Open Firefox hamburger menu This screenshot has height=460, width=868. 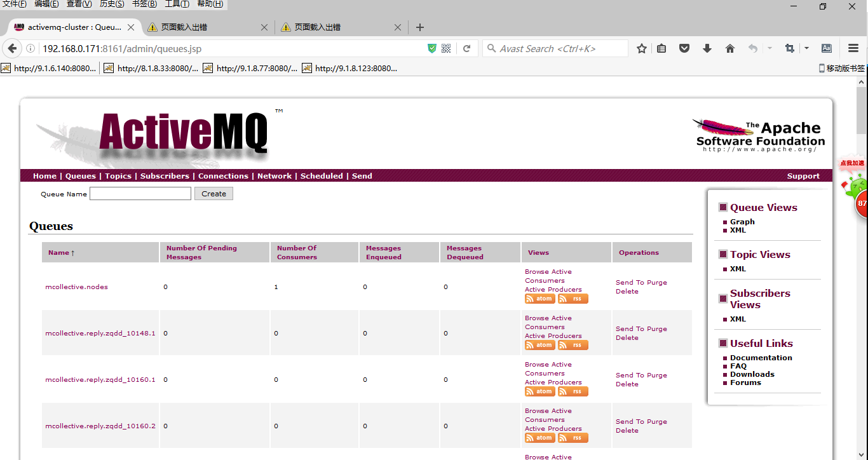(853, 48)
